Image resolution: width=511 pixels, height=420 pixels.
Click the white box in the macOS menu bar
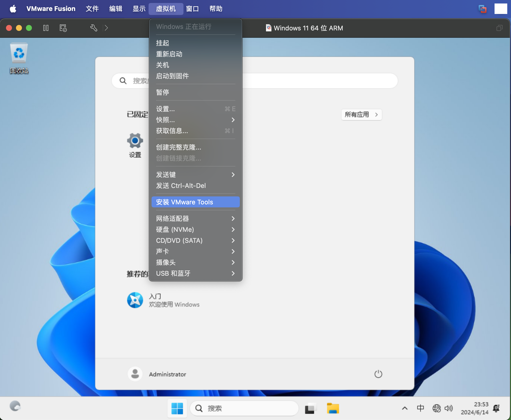pyautogui.click(x=501, y=9)
